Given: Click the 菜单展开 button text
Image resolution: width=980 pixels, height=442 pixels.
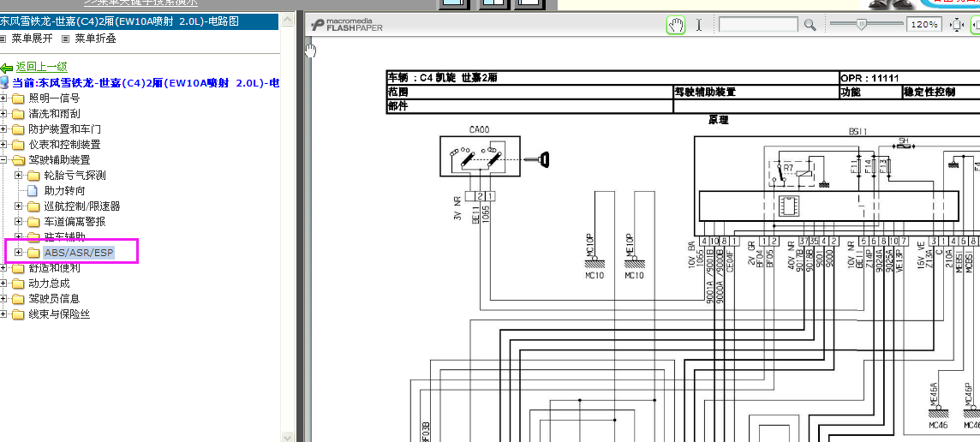Looking at the screenshot, I should (32, 39).
